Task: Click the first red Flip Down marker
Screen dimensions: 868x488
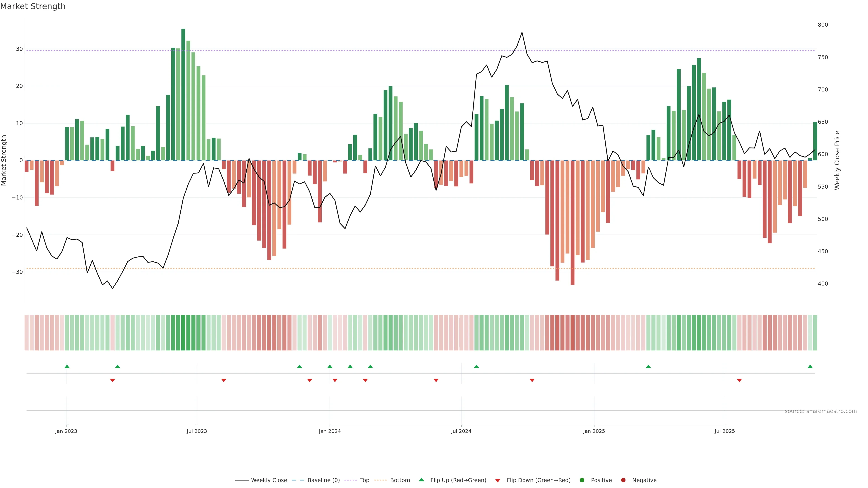Action: click(x=113, y=380)
